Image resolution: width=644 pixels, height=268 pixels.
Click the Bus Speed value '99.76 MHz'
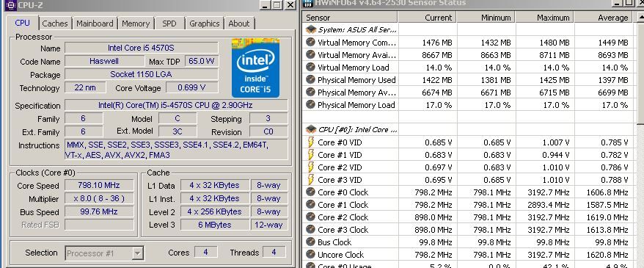[x=99, y=211]
